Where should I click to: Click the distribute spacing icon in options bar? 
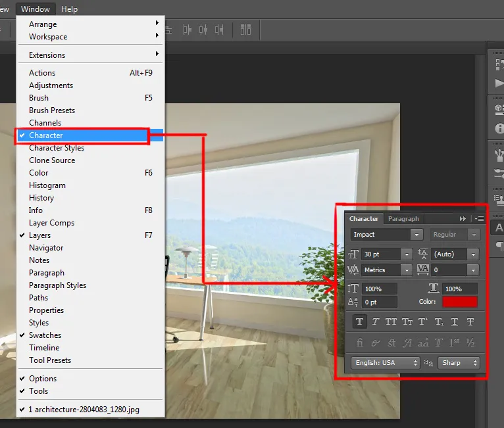click(245, 30)
